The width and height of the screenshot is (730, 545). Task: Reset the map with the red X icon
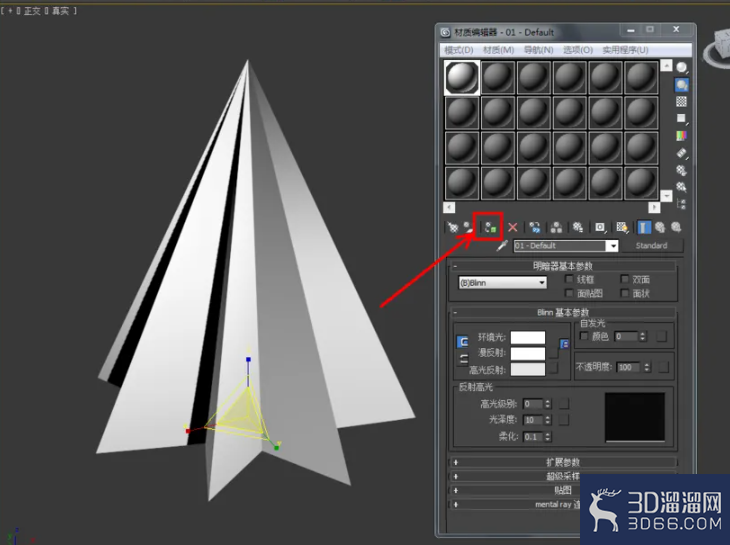(513, 227)
